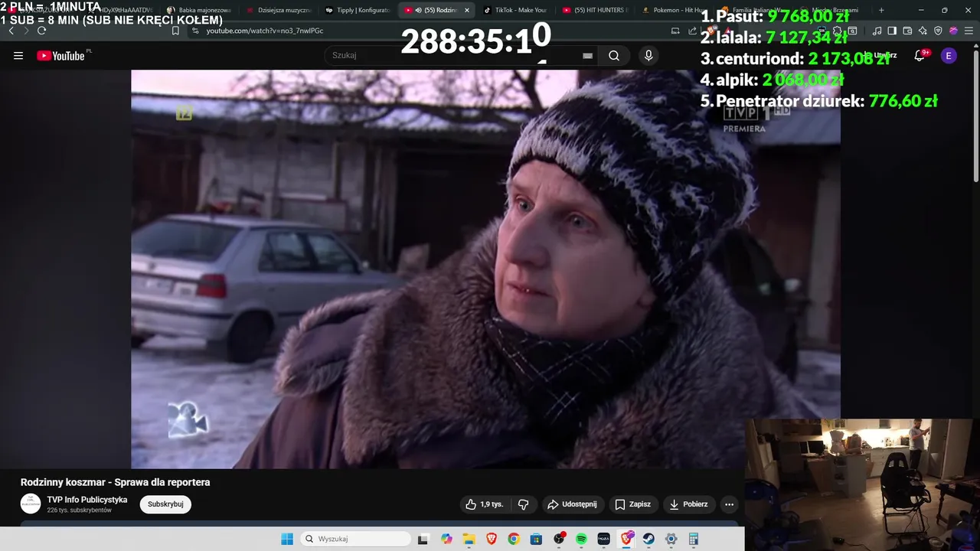Click the video title Rodzinny koszmar
980x551 pixels.
point(115,482)
